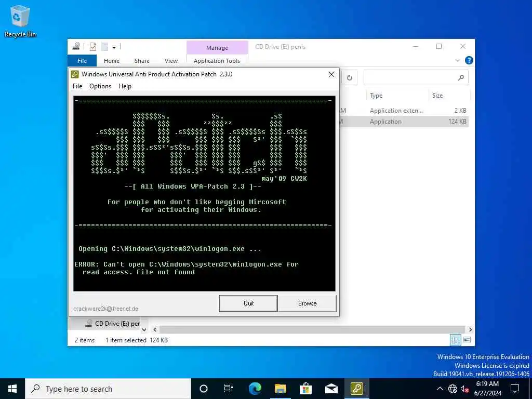Click the New folder icon in Explorer title bar
Image resolution: width=532 pixels, height=399 pixels.
click(104, 46)
